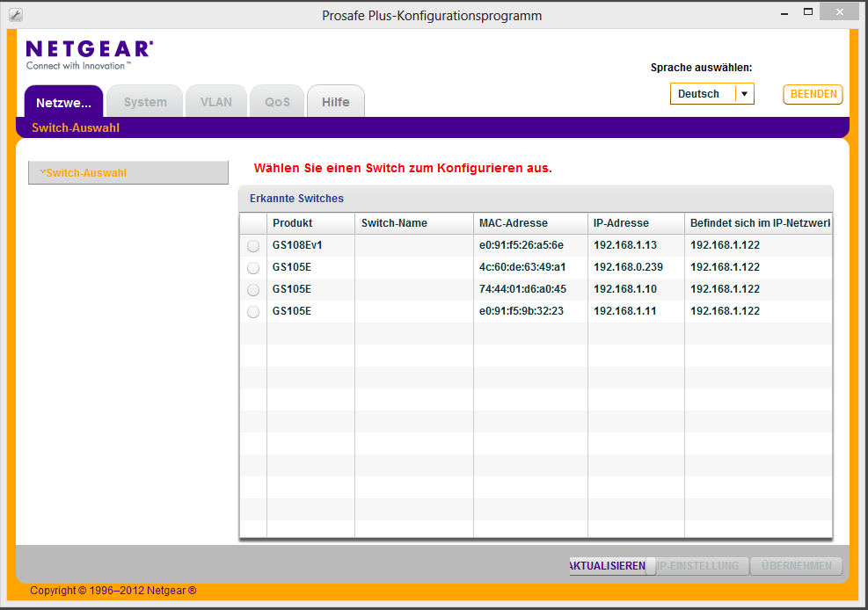The image size is (868, 610).
Task: Switch to the System tab
Action: tap(145, 102)
